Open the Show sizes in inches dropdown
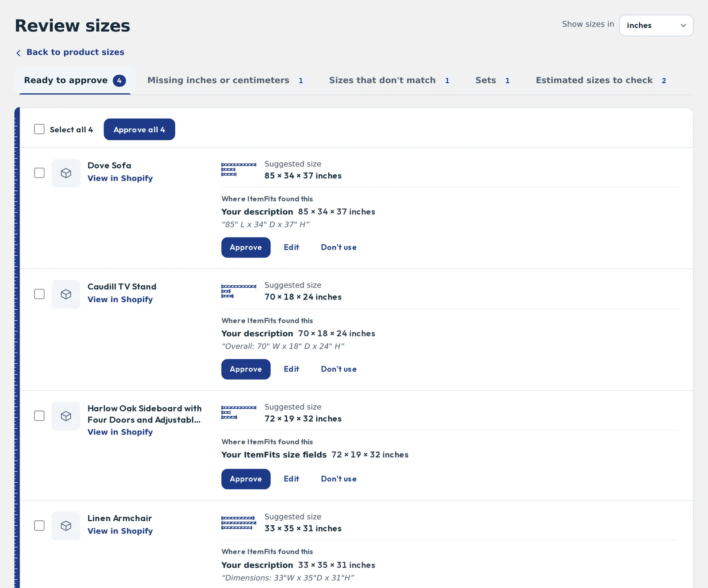The height and width of the screenshot is (588, 708). click(x=656, y=26)
